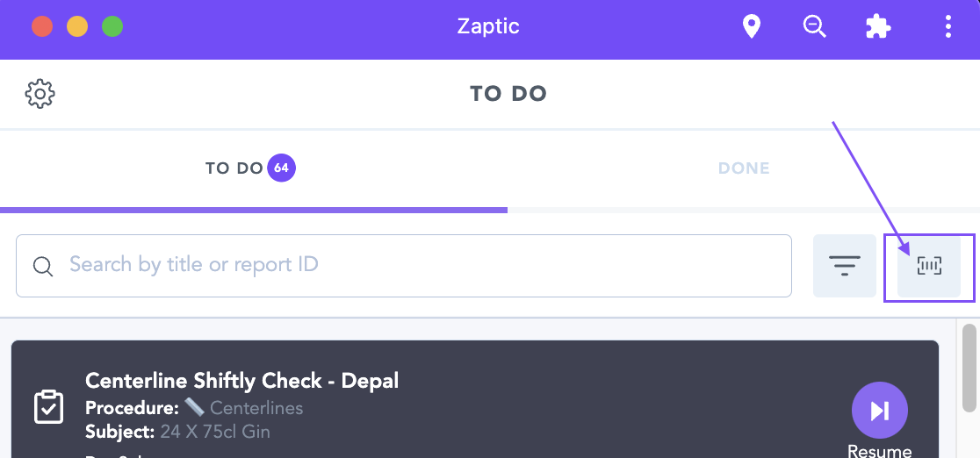Image resolution: width=980 pixels, height=458 pixels.
Task: Click the zoom out magnifier icon
Action: click(x=815, y=27)
